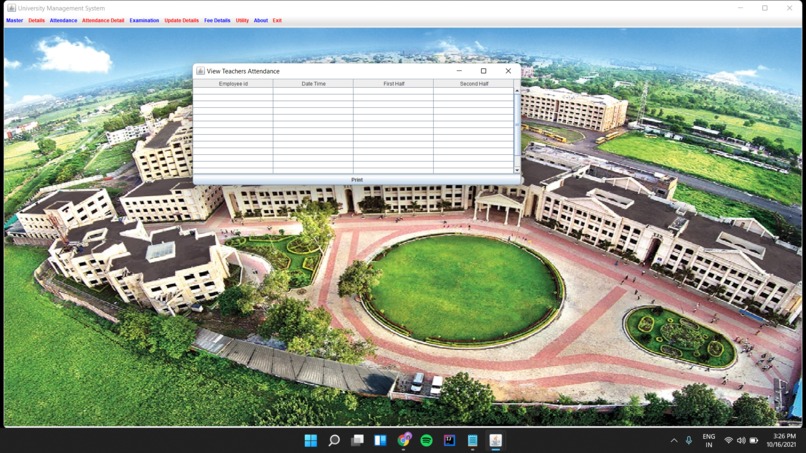Image resolution: width=806 pixels, height=453 pixels.
Task: Click the volume speaker icon in the tray
Action: tap(741, 441)
